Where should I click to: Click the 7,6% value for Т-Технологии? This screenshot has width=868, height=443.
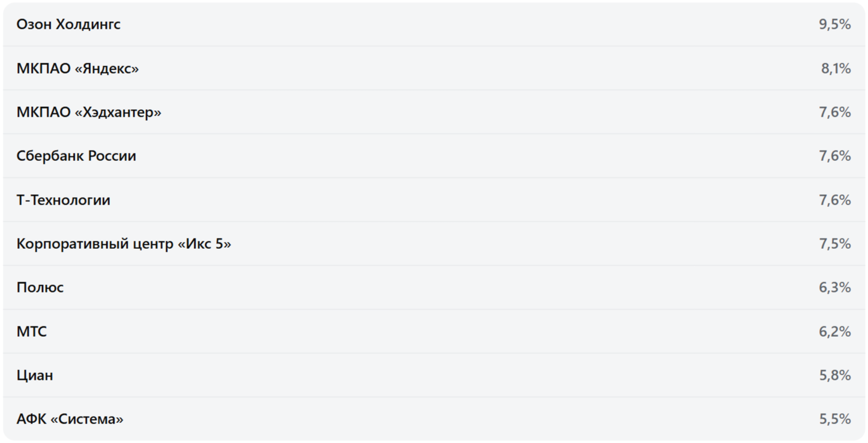click(835, 201)
